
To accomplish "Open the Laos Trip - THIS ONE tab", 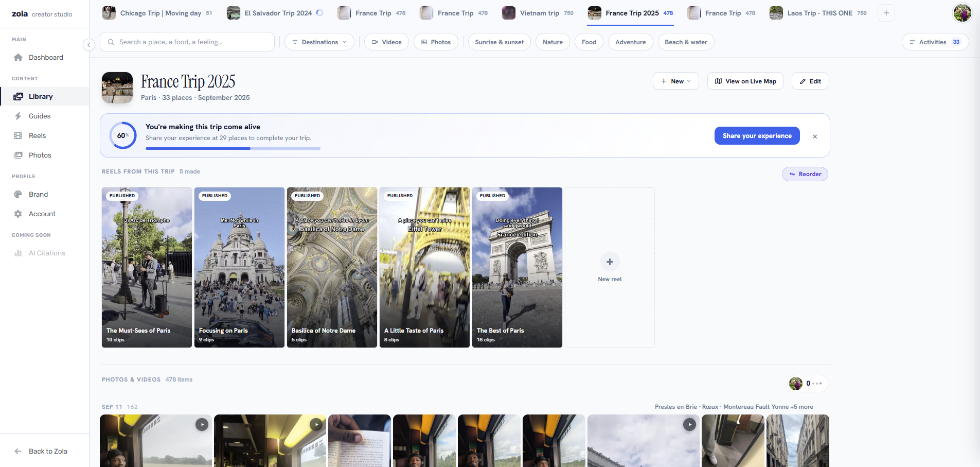I will (818, 13).
